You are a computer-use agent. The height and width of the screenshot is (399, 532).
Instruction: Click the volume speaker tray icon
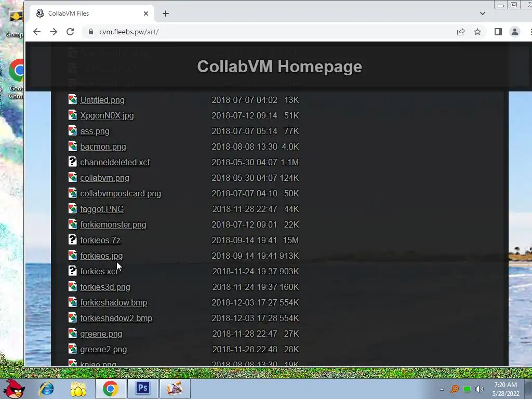480,389
